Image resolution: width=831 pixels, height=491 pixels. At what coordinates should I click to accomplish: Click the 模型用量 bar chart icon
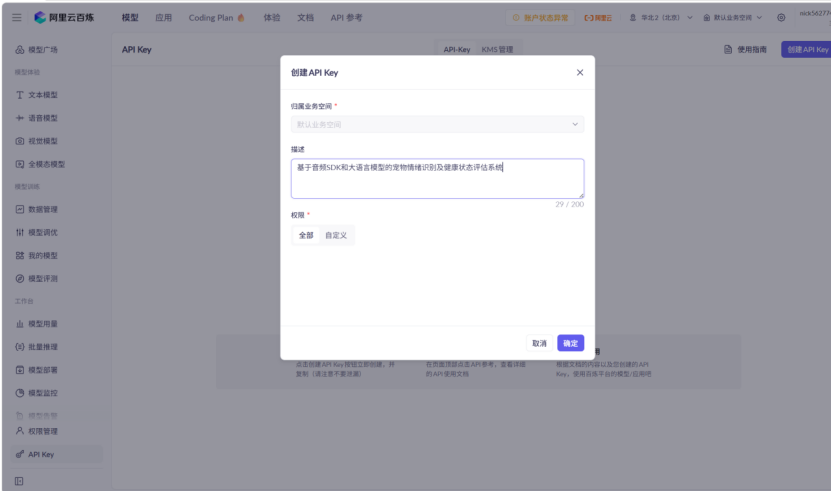tap(20, 323)
